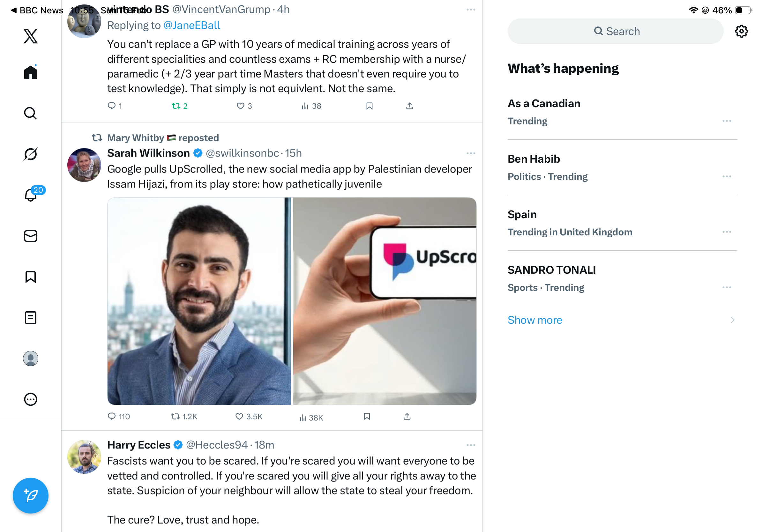Open Lists icon in sidebar

tap(31, 317)
